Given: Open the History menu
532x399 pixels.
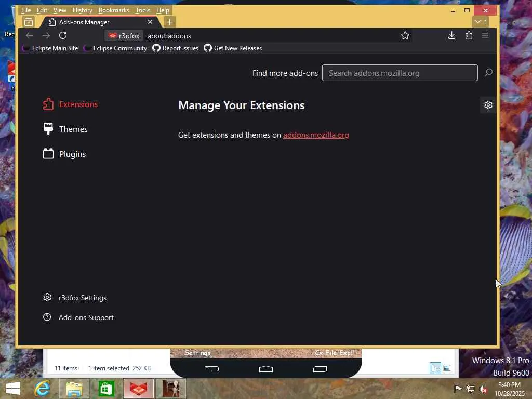Looking at the screenshot, I should [x=83, y=10].
